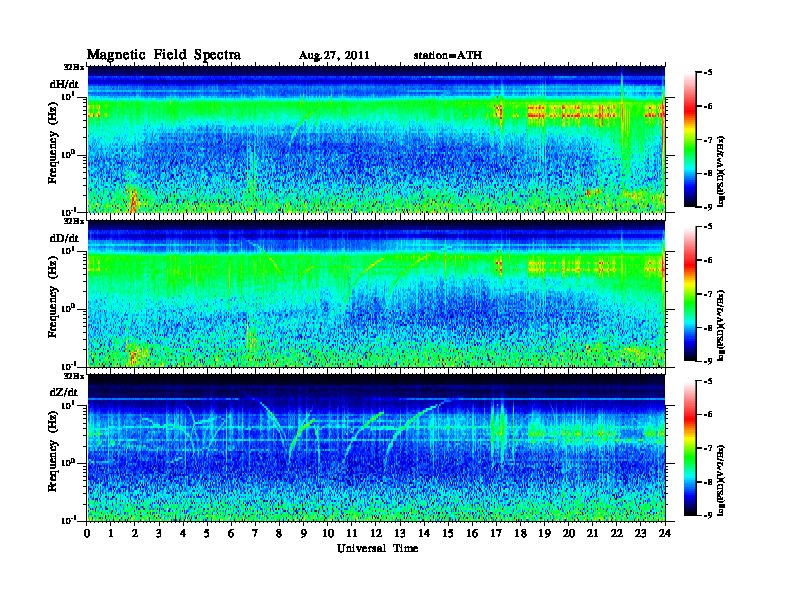
Task: Click hour tick label 3 on time axis
Action: click(x=159, y=533)
